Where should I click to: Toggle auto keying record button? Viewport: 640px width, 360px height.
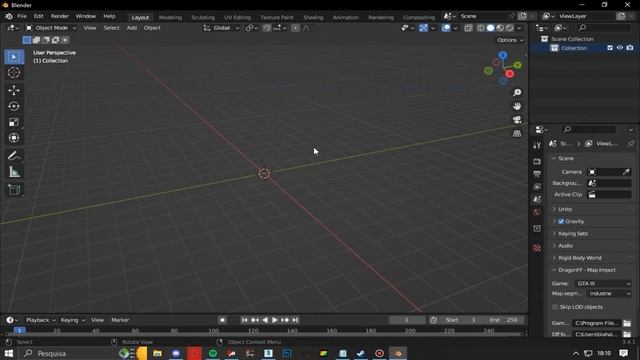[222, 320]
